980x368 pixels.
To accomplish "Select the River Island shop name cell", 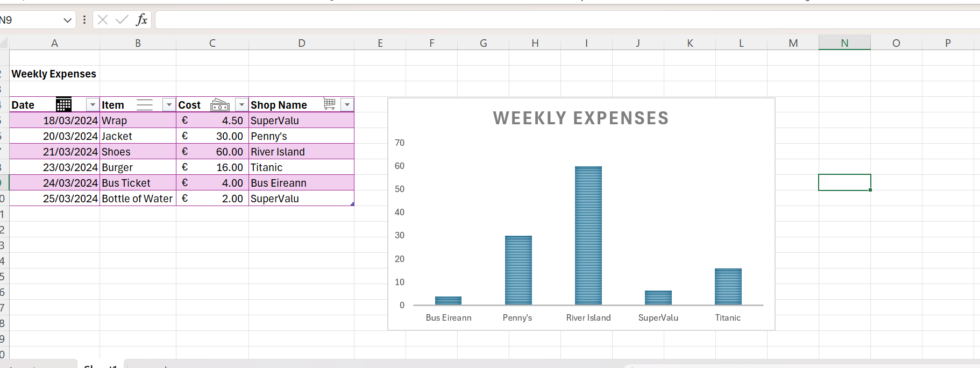I will pyautogui.click(x=302, y=152).
